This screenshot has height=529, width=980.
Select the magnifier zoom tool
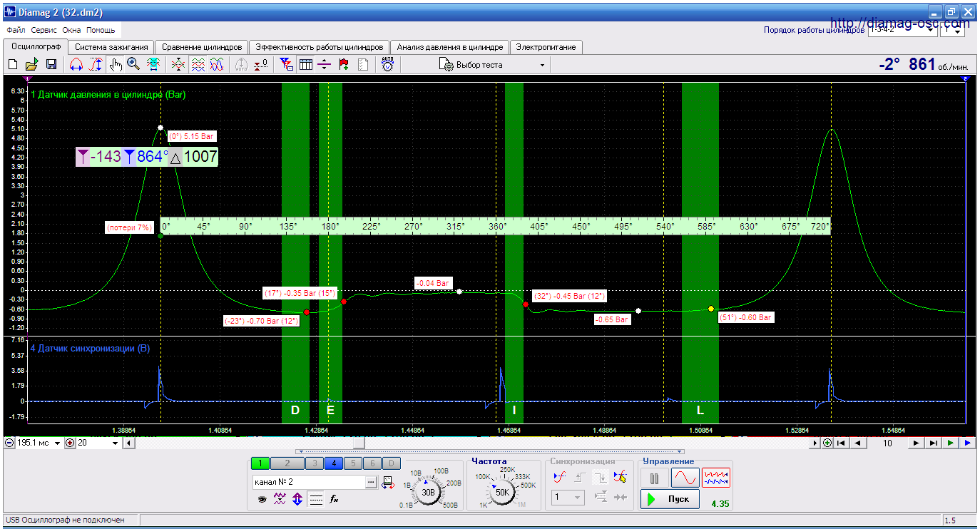pos(133,64)
